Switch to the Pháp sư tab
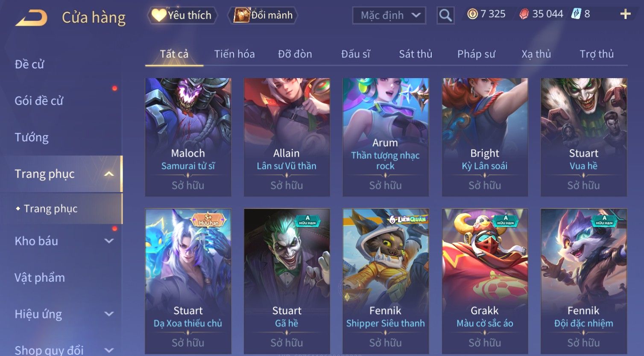Screen dimensions: 644x356 click(x=476, y=54)
